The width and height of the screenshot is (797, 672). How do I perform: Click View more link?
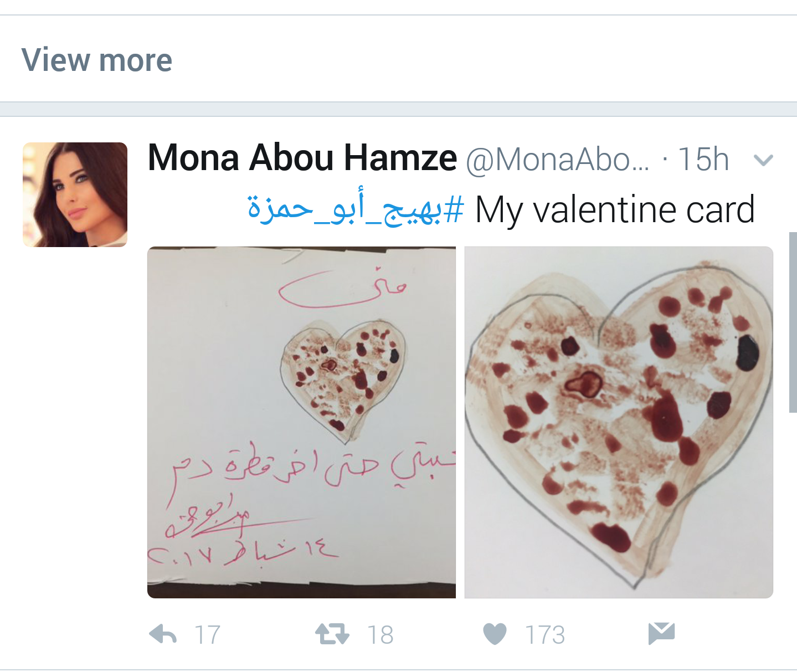[x=97, y=60]
